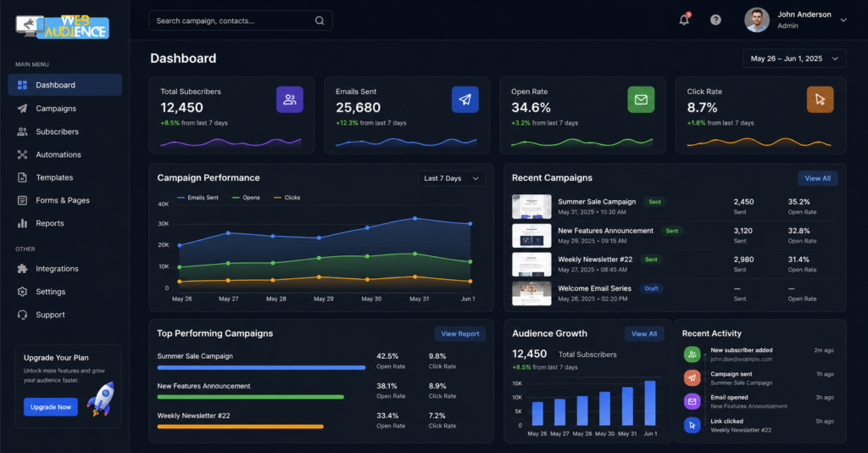Click the Support headset sidebar icon
868x453 pixels.
coord(22,315)
